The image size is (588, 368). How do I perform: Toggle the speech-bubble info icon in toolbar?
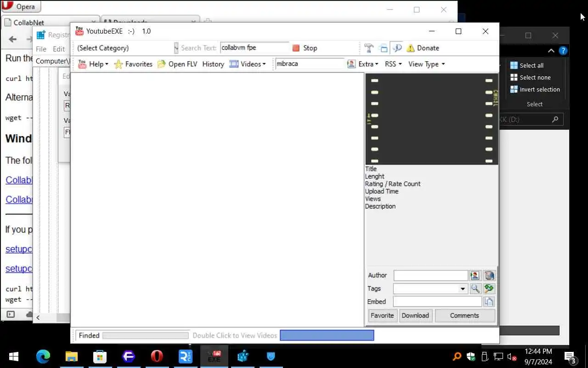click(x=396, y=48)
